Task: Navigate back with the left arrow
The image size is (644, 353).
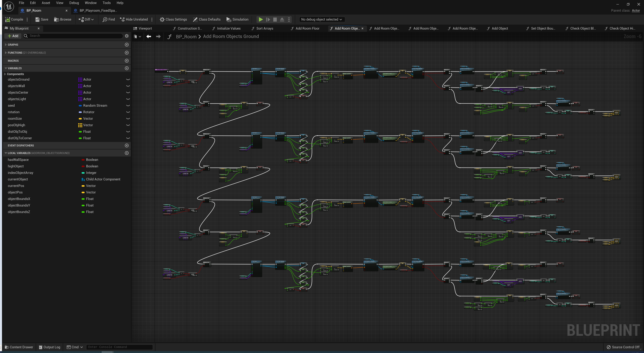Action: point(149,36)
